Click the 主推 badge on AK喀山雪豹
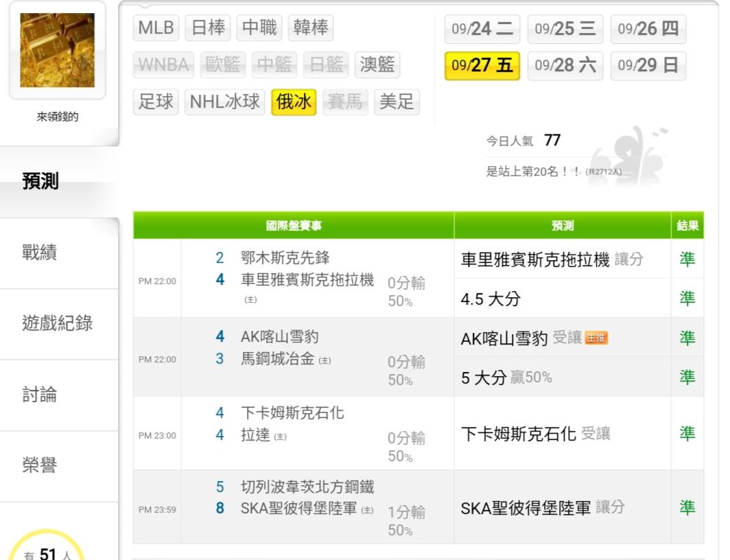 click(596, 338)
